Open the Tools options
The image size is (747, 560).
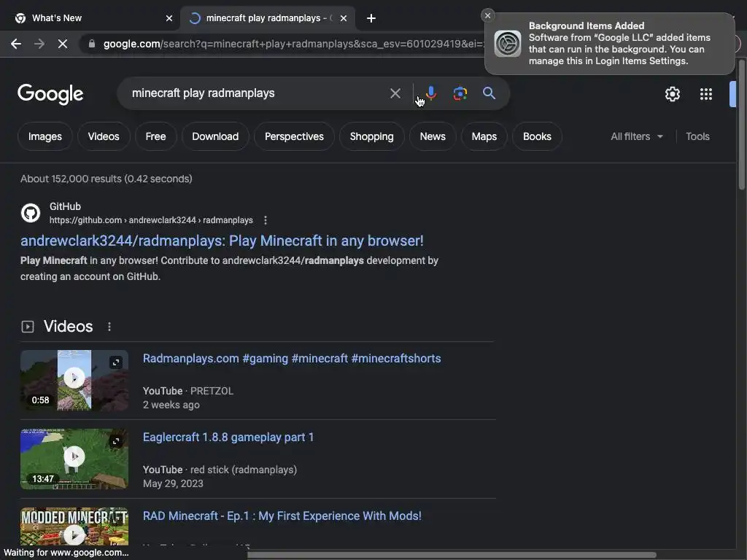tap(697, 136)
